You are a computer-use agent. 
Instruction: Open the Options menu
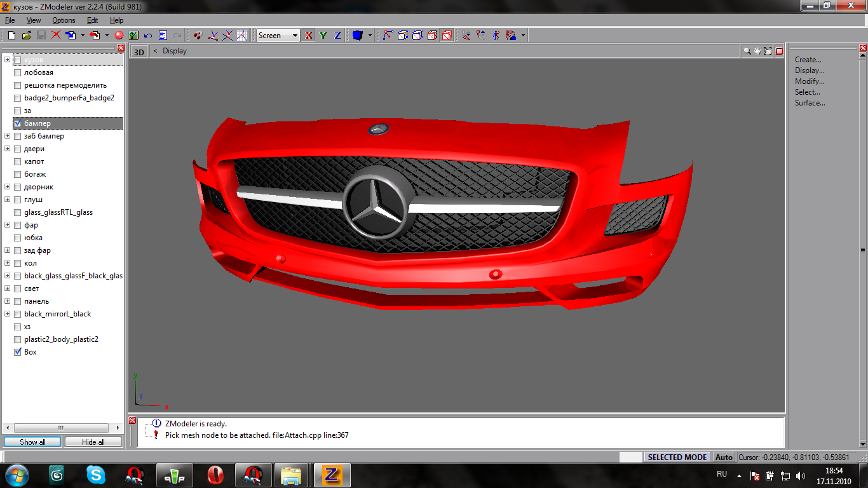(64, 20)
